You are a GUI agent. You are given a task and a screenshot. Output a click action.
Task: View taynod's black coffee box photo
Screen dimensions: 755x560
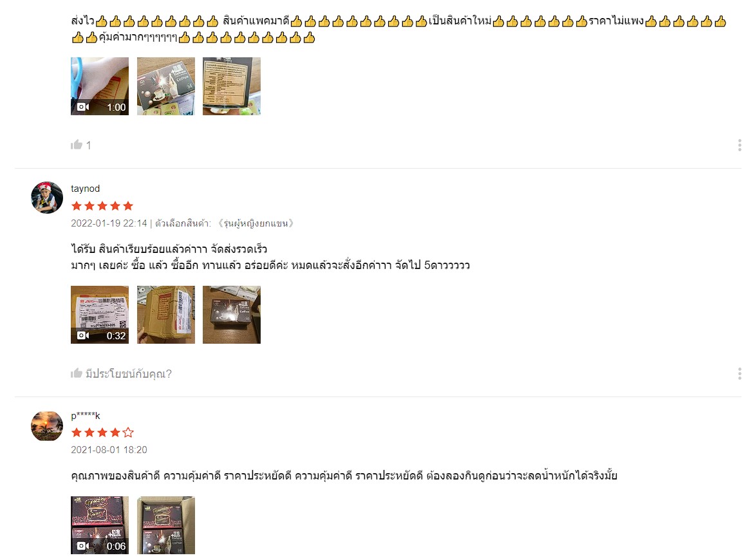pyautogui.click(x=232, y=314)
